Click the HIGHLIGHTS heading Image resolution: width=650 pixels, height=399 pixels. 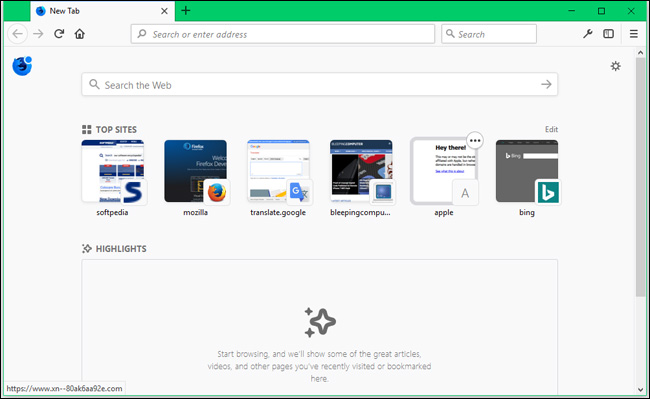click(121, 249)
